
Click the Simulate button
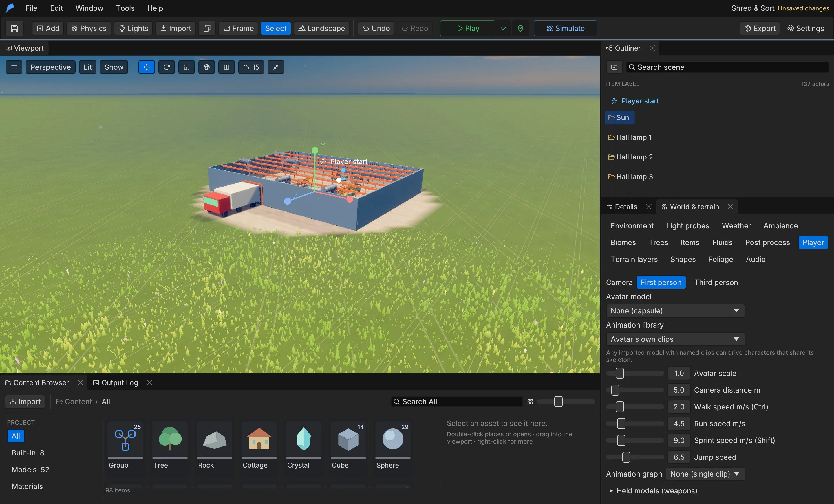coord(565,28)
